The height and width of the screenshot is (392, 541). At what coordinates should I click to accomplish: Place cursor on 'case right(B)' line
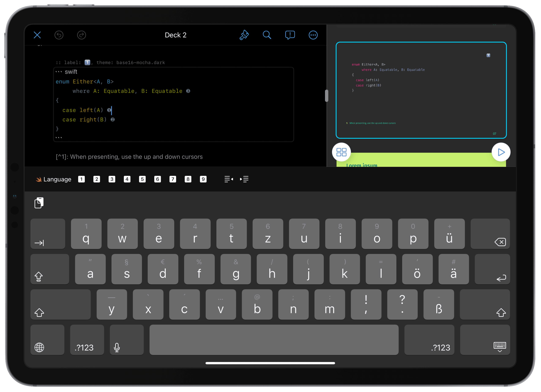pos(85,120)
